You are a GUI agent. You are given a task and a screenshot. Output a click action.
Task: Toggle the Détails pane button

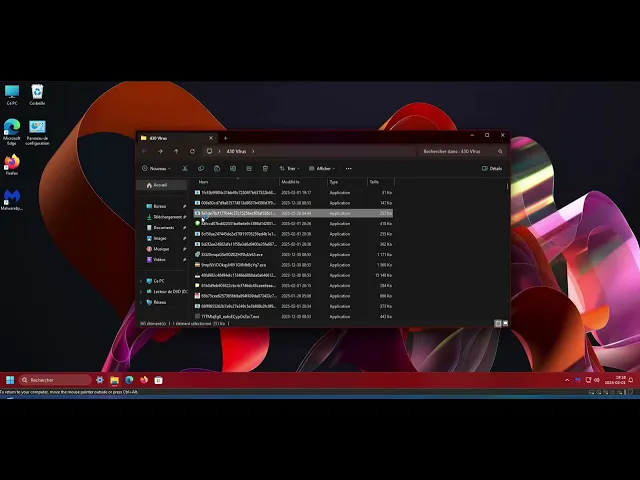492,168
